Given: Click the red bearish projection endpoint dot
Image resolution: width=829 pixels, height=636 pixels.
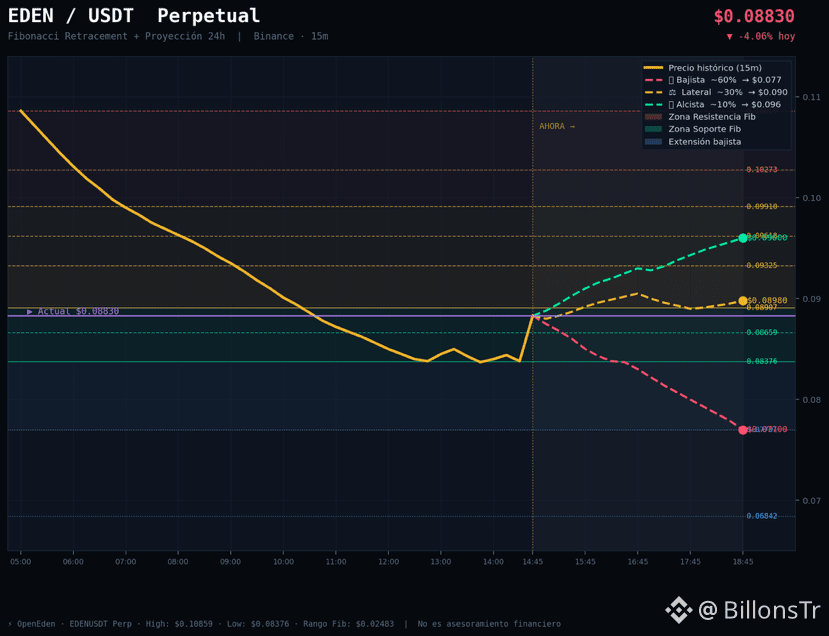Looking at the screenshot, I should click(x=743, y=430).
